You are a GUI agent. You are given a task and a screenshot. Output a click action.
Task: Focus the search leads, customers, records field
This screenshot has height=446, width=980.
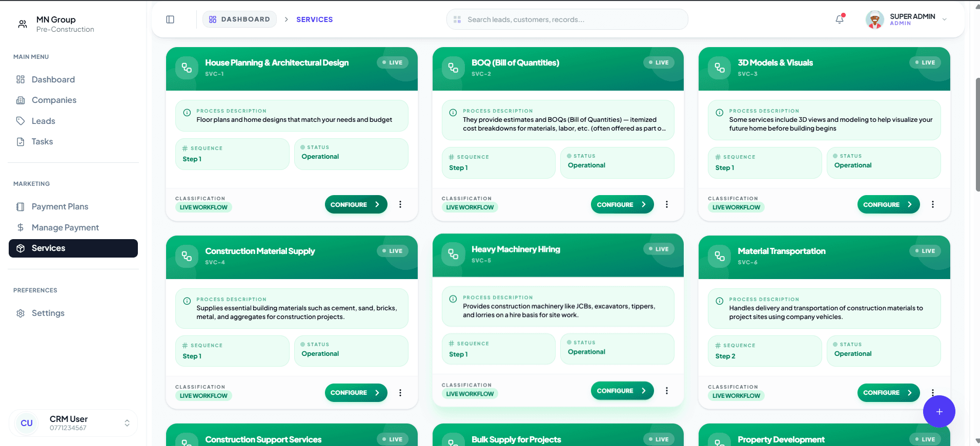click(567, 19)
